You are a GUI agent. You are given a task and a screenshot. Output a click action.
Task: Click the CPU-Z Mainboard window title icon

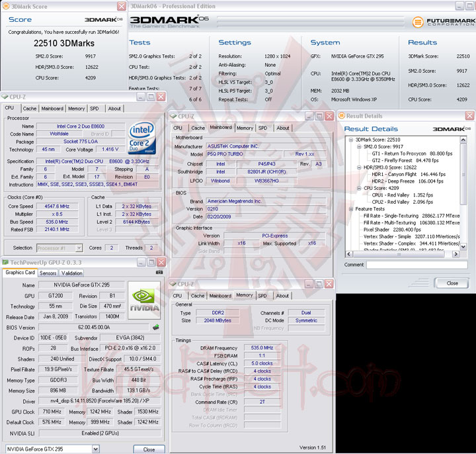point(173,116)
